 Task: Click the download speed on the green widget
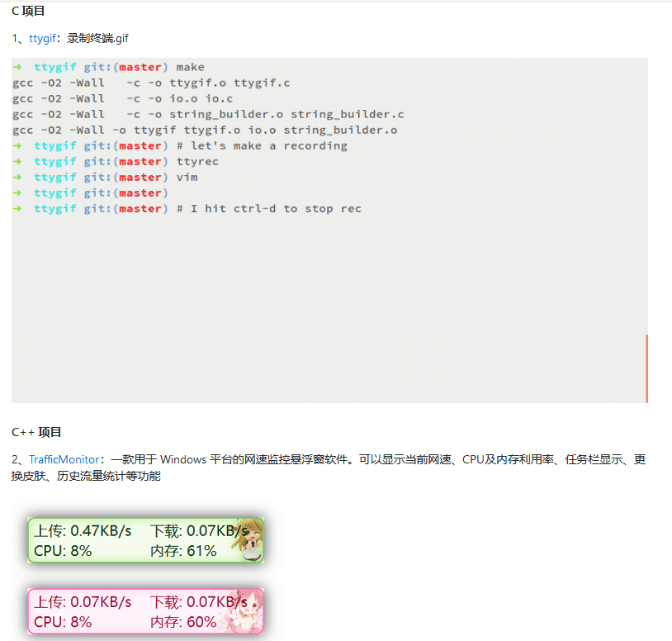199,531
